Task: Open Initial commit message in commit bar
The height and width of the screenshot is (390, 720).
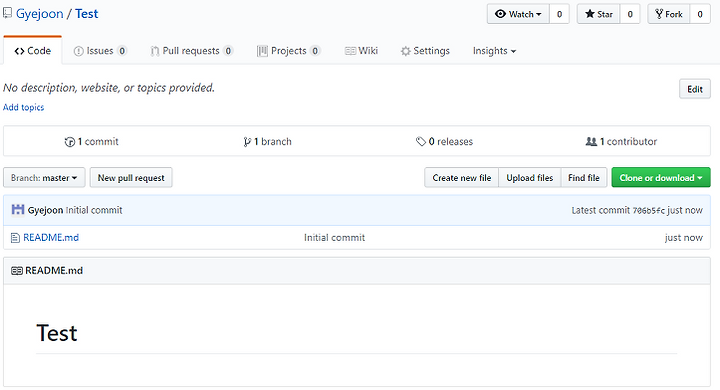Action: [94, 210]
